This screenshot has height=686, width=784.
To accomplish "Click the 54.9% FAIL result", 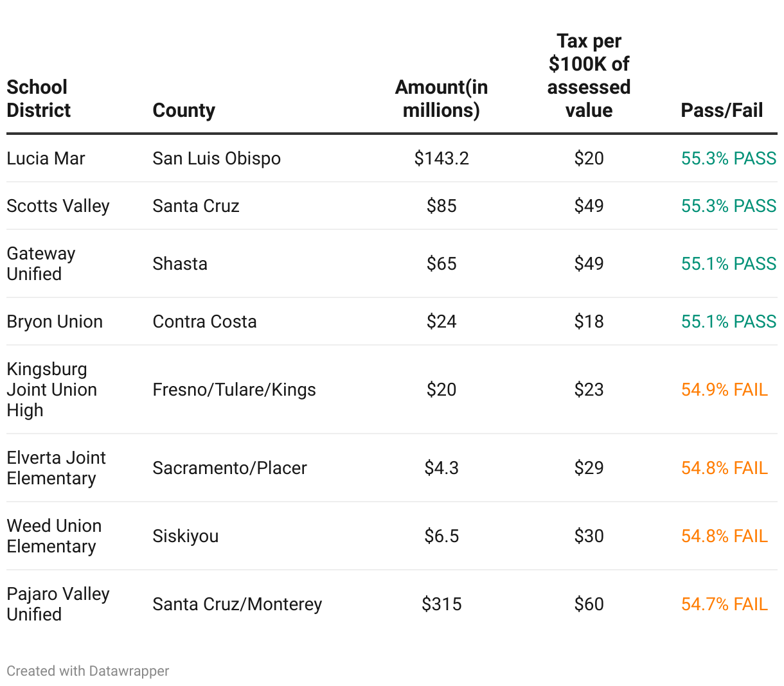I will (724, 390).
